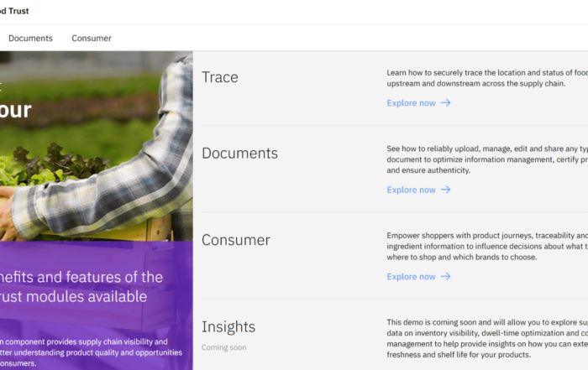This screenshot has height=370, width=588.
Task: Click the Documents module heading in the list
Action: 239,154
